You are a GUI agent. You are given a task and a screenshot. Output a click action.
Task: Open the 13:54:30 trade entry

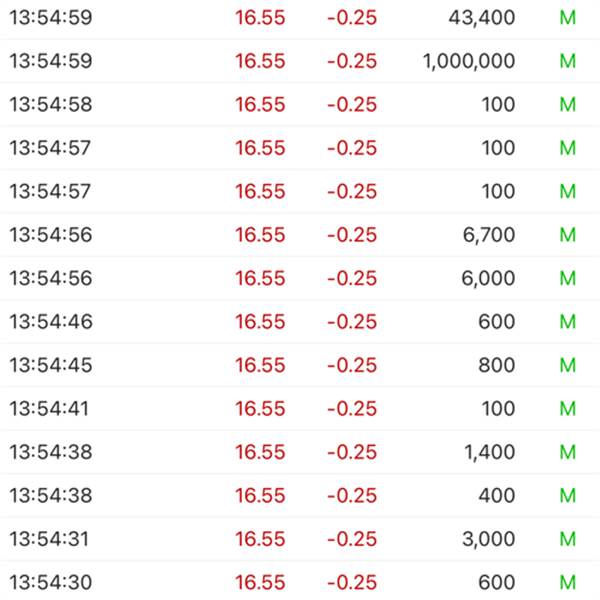300,581
